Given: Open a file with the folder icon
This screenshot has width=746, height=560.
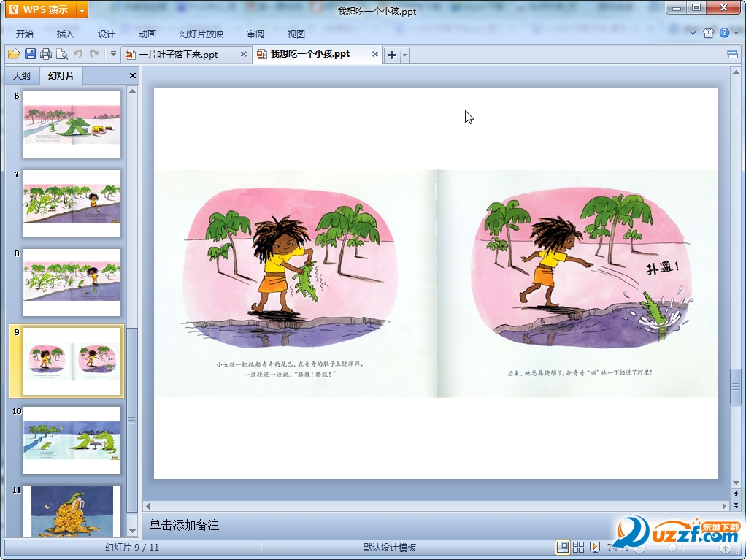Looking at the screenshot, I should [14, 54].
